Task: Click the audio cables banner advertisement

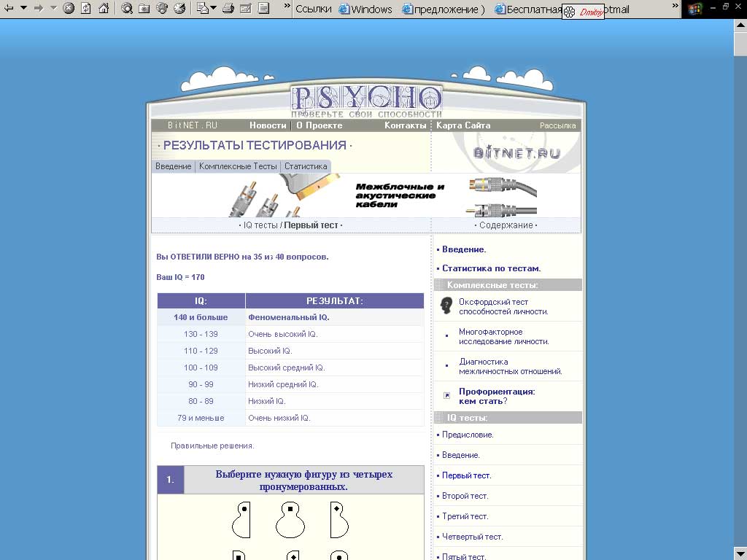Action: 366,195
